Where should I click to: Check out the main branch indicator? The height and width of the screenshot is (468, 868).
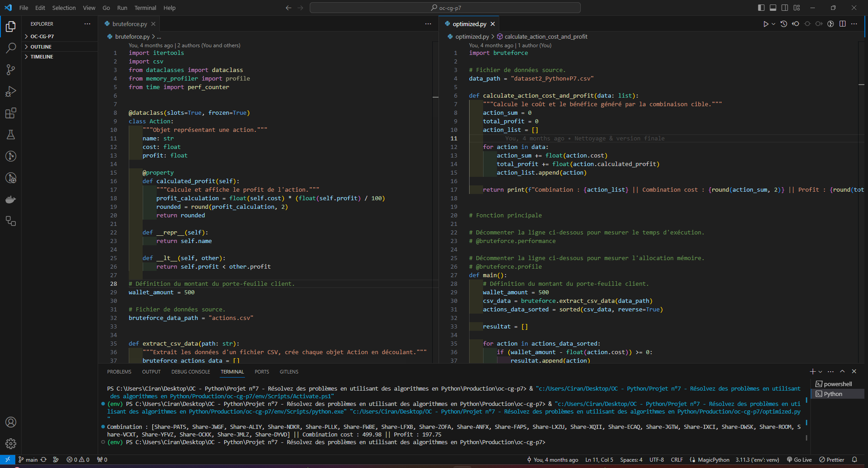28,459
